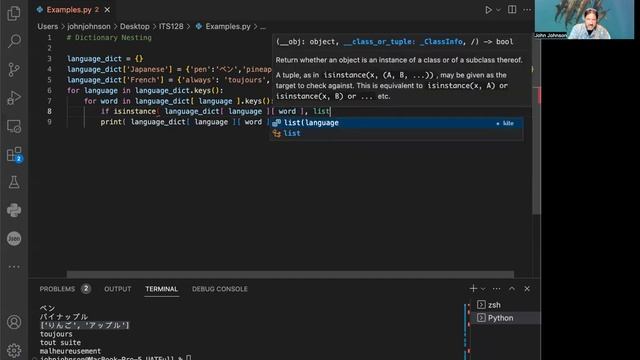The width and height of the screenshot is (640, 360).
Task: Click the language_dict = {} code line
Action: [105, 59]
